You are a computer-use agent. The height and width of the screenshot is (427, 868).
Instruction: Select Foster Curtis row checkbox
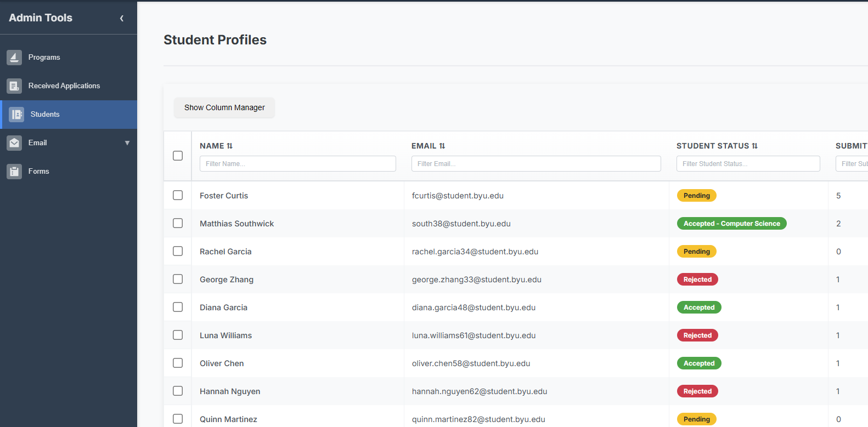pos(178,195)
